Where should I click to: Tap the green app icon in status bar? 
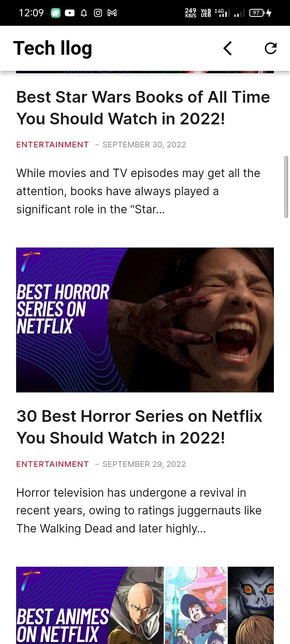[x=56, y=13]
